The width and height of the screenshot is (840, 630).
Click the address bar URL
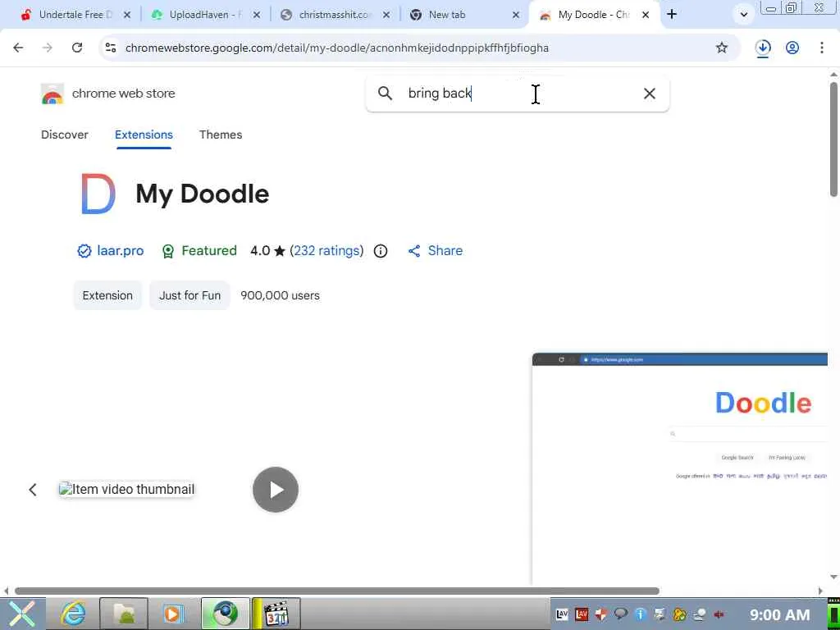point(337,48)
